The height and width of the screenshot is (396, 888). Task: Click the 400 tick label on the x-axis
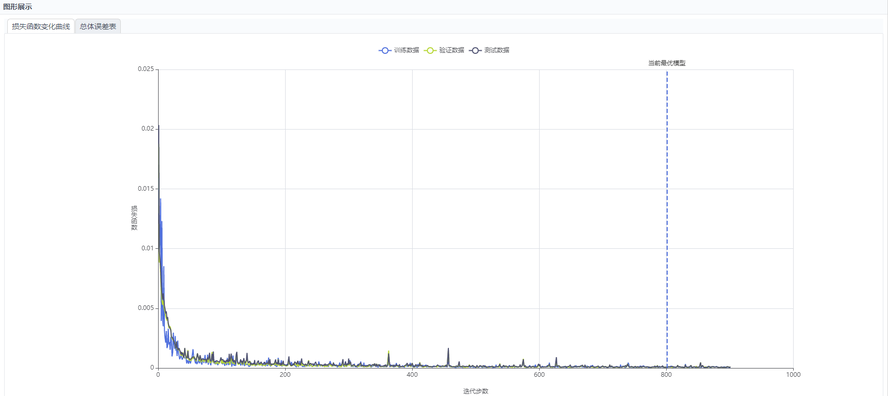click(412, 375)
